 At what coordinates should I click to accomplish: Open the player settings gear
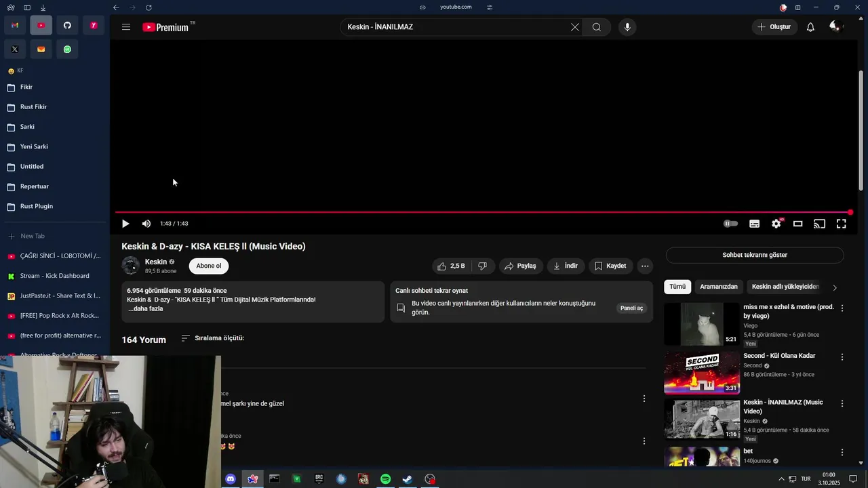[x=776, y=224]
